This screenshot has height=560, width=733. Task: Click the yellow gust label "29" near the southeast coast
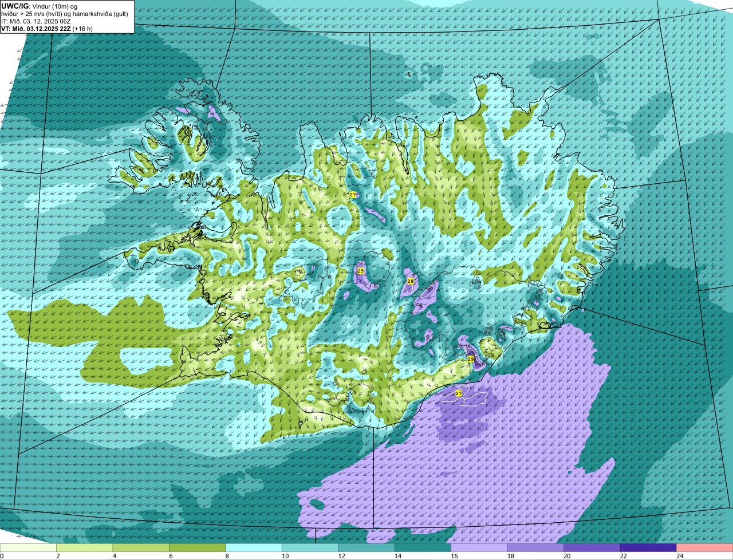click(471, 359)
